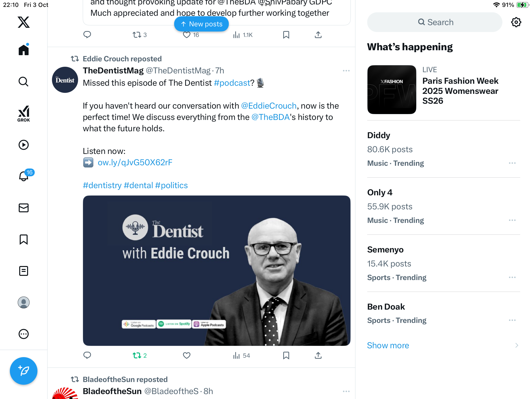The image size is (532, 399).
Task: Go to Home timeline
Action: [x=24, y=50]
